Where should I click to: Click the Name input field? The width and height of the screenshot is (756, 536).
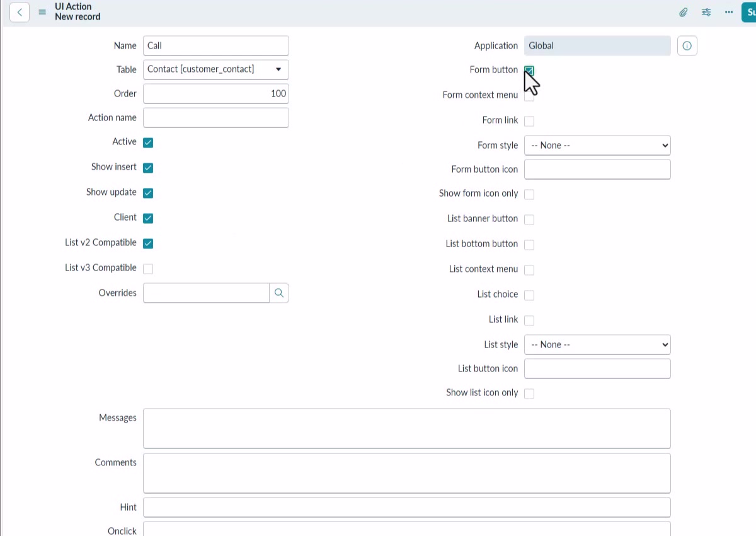pos(216,45)
